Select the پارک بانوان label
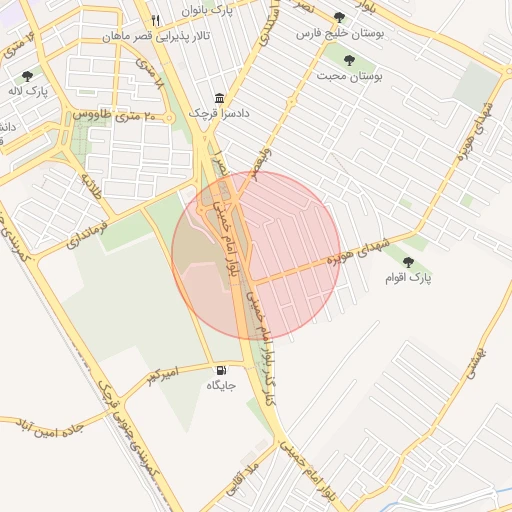The height and width of the screenshot is (512, 512). [207, 11]
